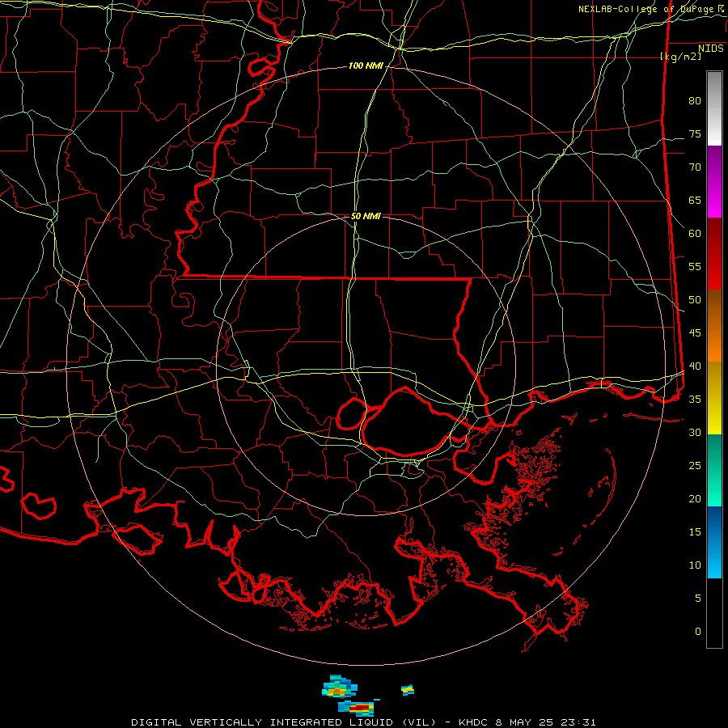This screenshot has height=728, width=728.
Task: Pick the 55 scale value
Action: tap(695, 266)
